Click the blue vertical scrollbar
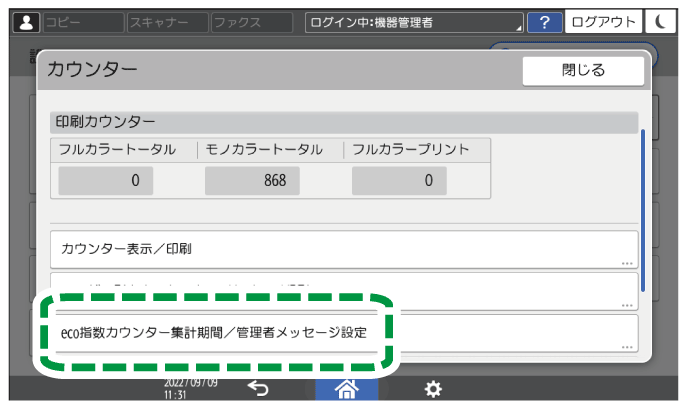 643,210
